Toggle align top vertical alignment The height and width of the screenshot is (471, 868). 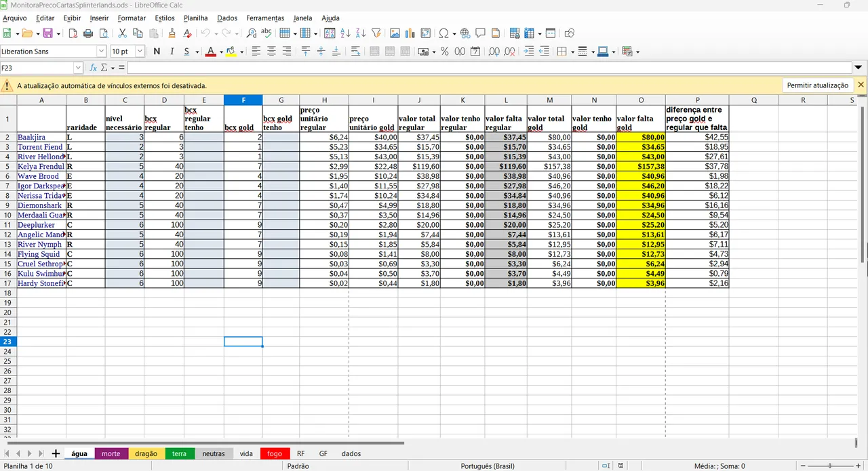click(x=306, y=52)
